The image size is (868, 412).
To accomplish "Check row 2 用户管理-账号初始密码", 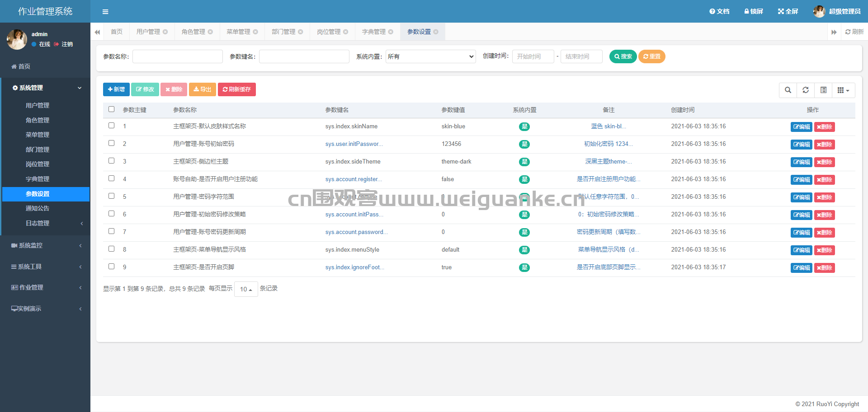I will 112,143.
